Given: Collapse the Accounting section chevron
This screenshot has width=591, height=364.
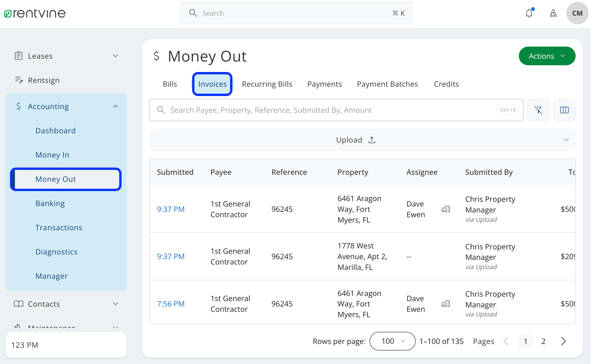Looking at the screenshot, I should click(115, 106).
